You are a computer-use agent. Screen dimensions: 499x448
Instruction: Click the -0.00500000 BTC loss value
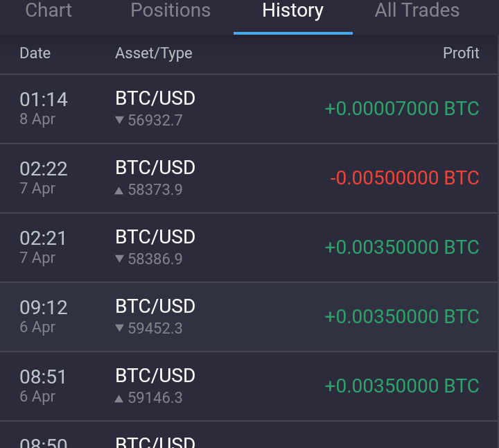[x=405, y=178]
